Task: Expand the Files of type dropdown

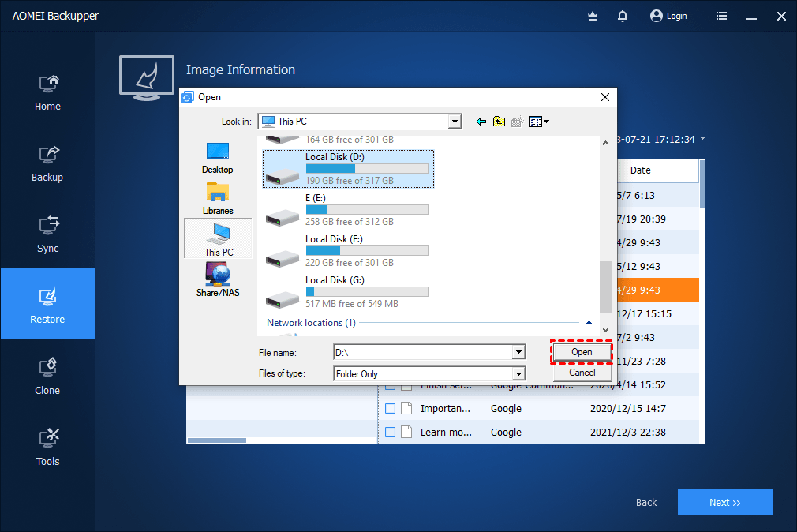Action: (518, 374)
